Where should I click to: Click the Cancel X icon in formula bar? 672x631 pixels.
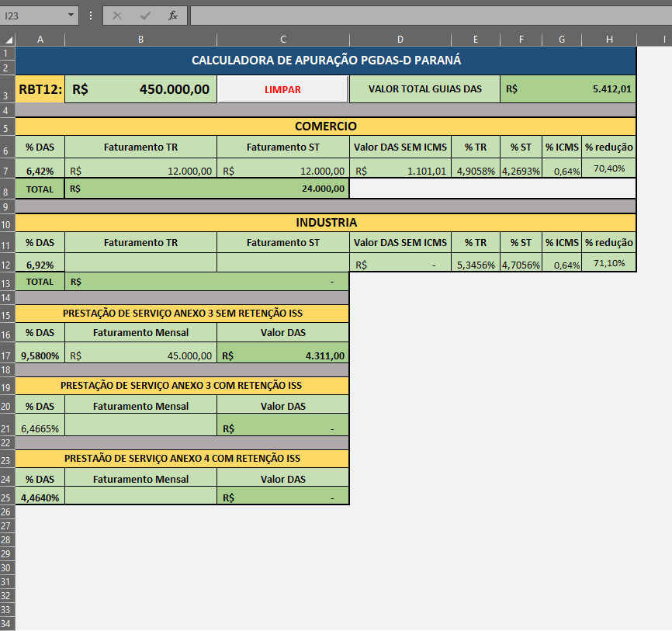click(117, 16)
